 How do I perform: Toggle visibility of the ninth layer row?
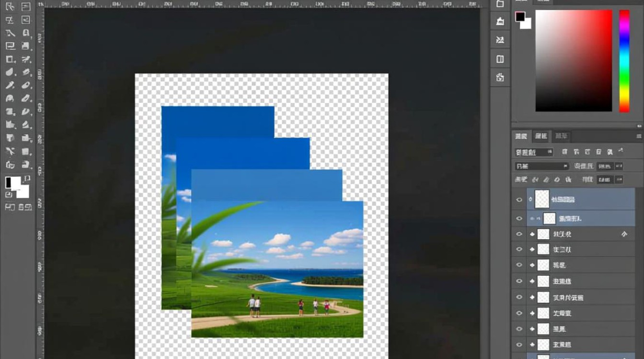tap(519, 329)
